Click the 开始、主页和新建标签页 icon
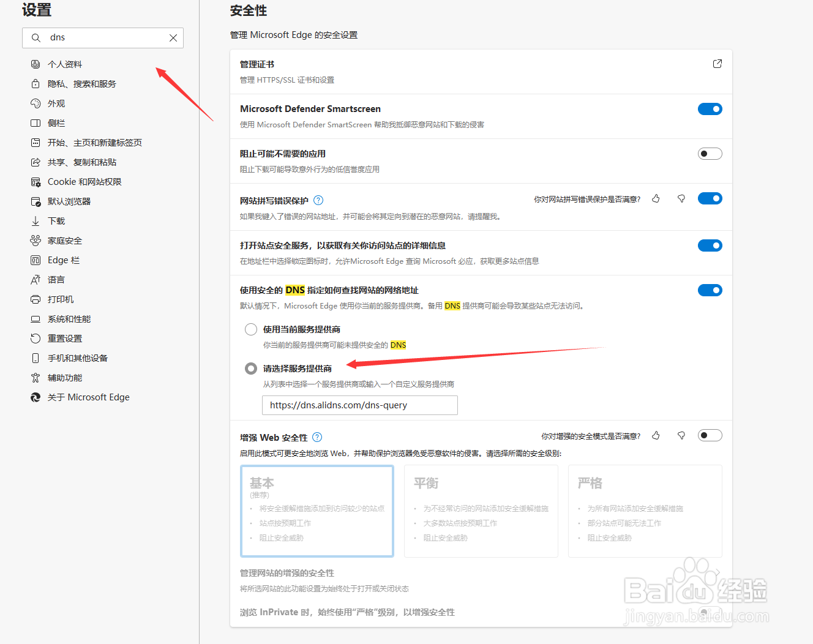Viewport: 813px width, 644px height. tap(36, 143)
